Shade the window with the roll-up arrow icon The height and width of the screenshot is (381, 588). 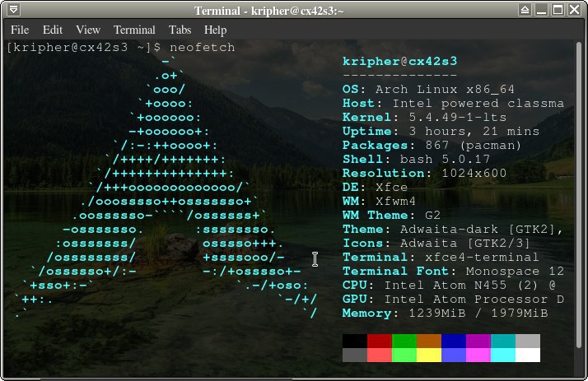(525, 10)
